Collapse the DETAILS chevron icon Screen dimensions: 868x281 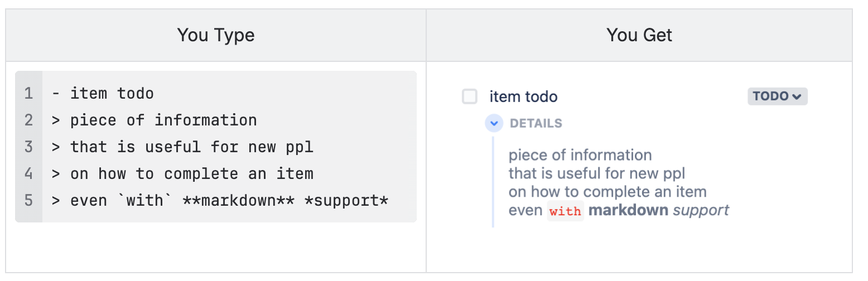494,123
